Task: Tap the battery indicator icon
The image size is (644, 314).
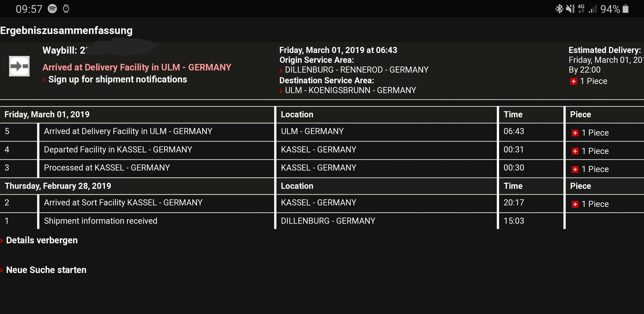Action: pyautogui.click(x=626, y=9)
